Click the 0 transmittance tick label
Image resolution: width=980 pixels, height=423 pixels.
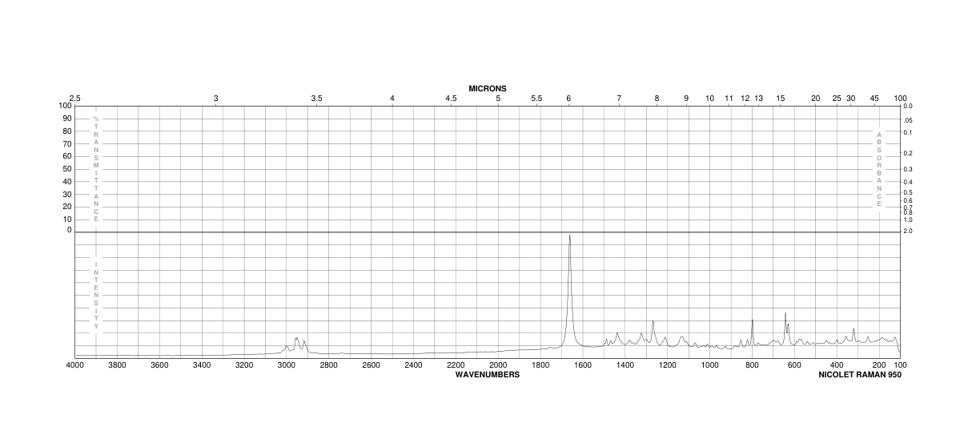(68, 230)
